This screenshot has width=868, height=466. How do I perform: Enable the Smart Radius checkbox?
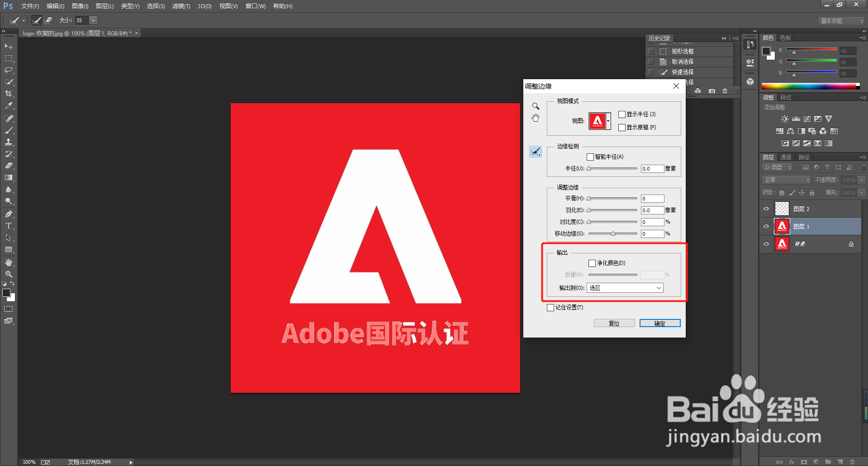(x=590, y=157)
